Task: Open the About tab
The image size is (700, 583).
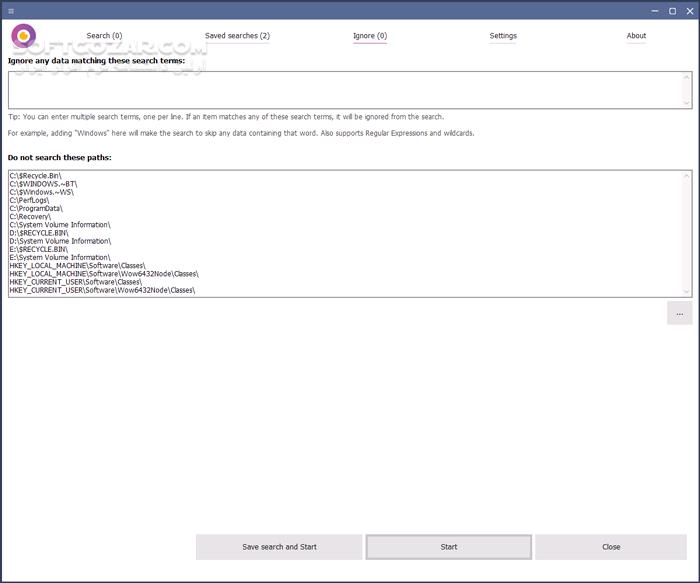Action: tap(636, 36)
